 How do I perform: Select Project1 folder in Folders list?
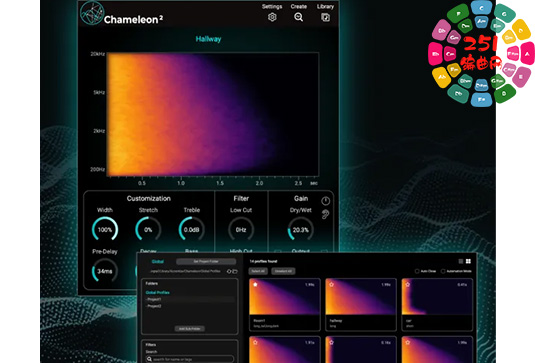coord(190,299)
